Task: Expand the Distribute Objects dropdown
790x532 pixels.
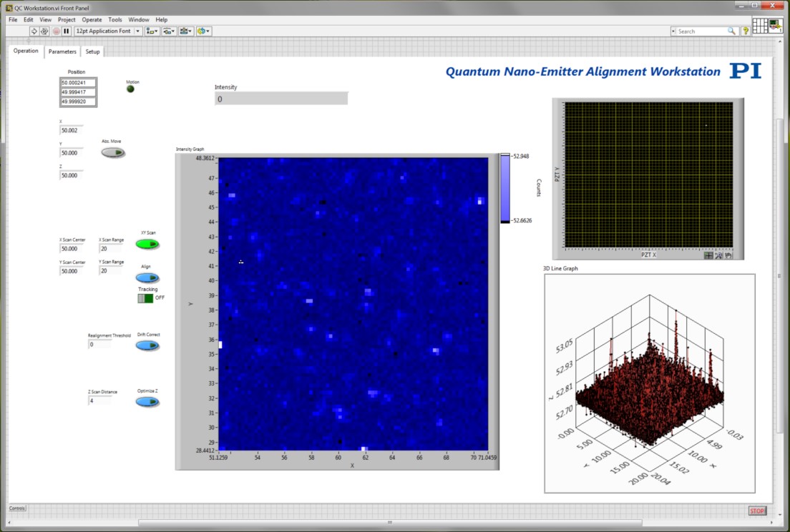Action: pyautogui.click(x=169, y=31)
